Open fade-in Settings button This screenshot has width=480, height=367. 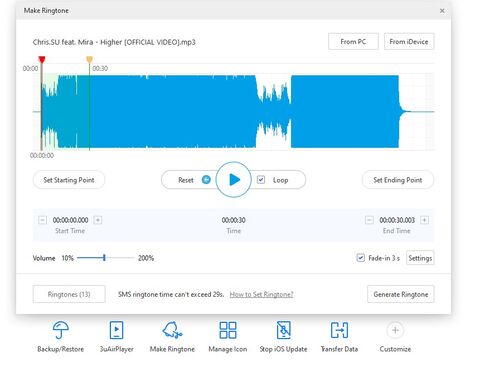(x=420, y=258)
